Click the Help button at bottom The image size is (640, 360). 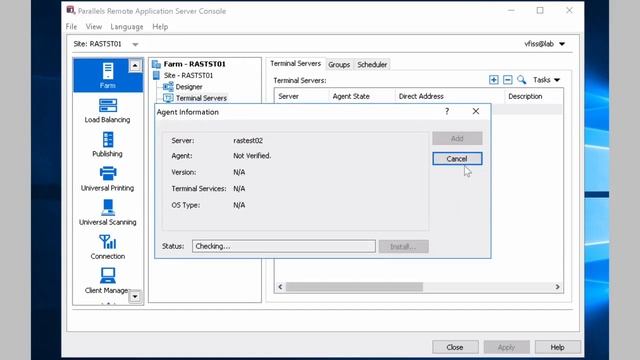click(558, 347)
